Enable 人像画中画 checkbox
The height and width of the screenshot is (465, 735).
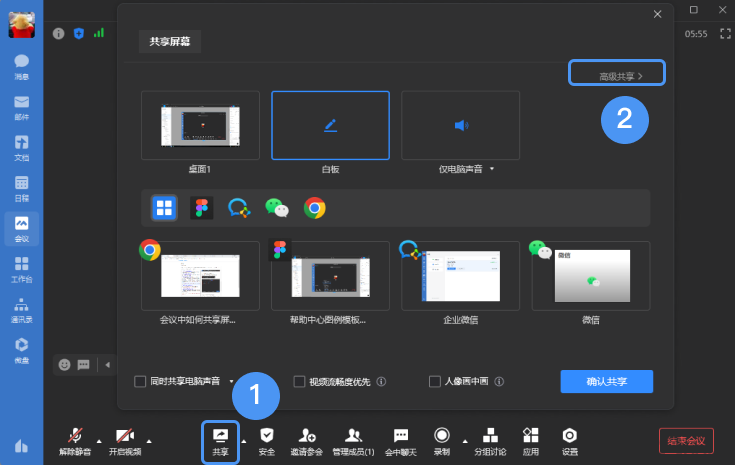[x=435, y=381]
